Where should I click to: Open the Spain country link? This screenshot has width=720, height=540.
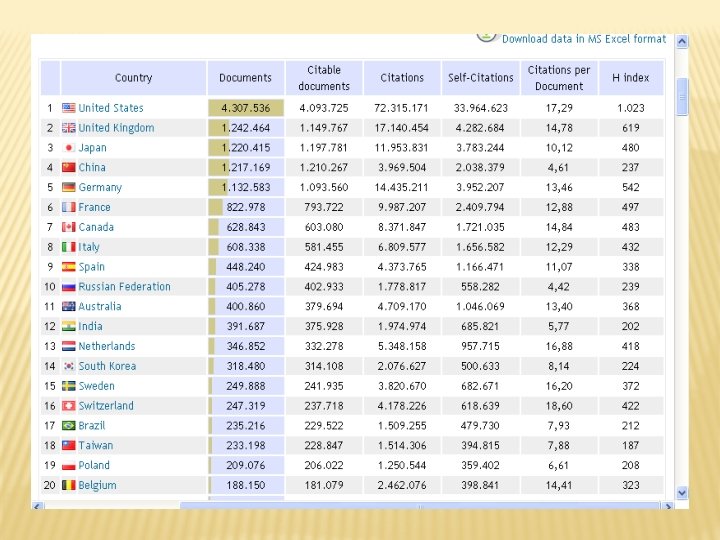tap(91, 267)
